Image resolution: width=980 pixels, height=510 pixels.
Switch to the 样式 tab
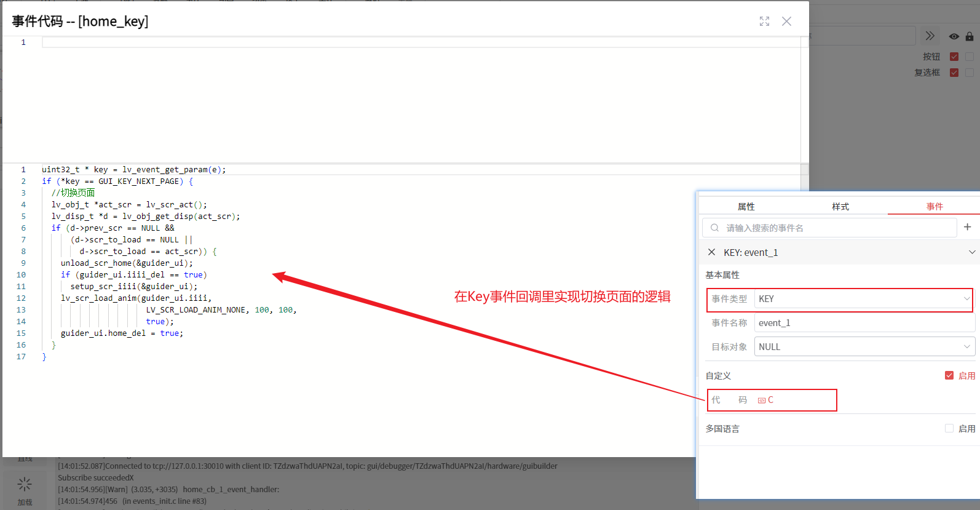[x=840, y=207]
